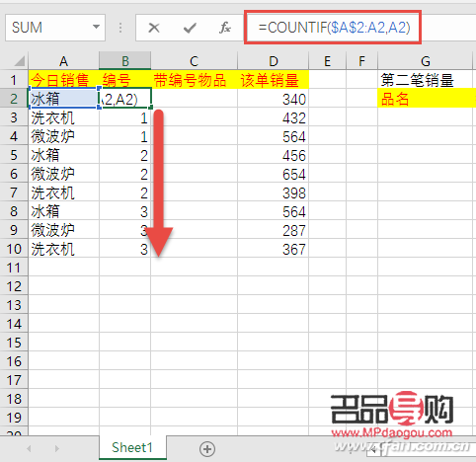Select column A header
The height and width of the screenshot is (462, 476).
(x=63, y=61)
